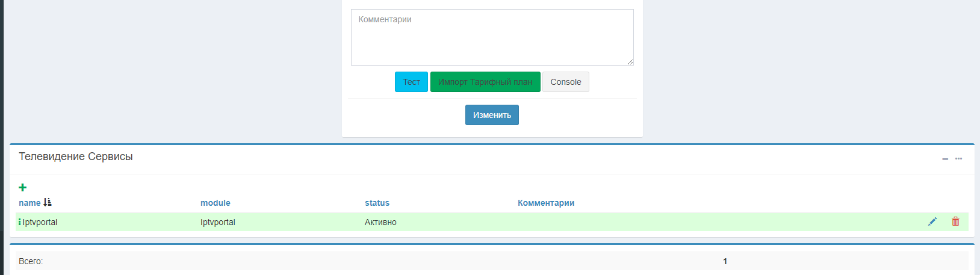
Task: Click the Комментарии column header
Action: [x=546, y=203]
